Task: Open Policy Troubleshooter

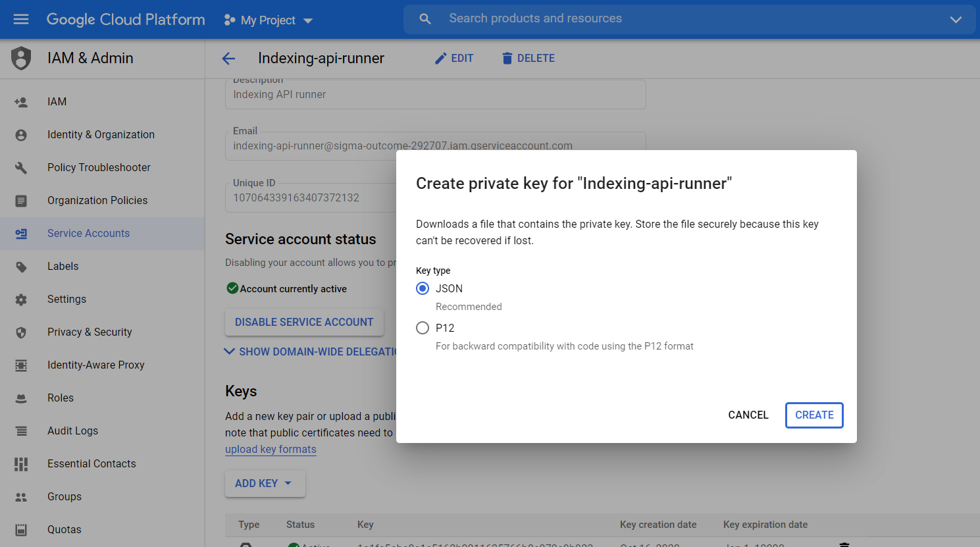Action: 99,167
